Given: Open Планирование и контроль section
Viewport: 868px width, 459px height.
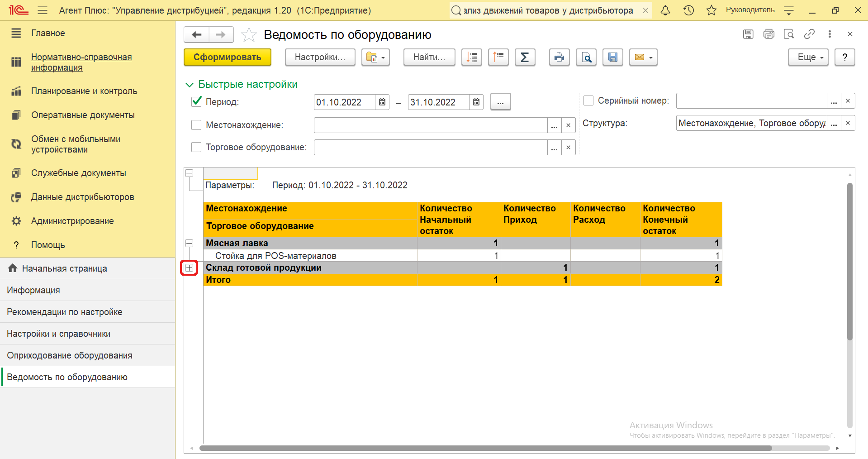Looking at the screenshot, I should pos(84,91).
